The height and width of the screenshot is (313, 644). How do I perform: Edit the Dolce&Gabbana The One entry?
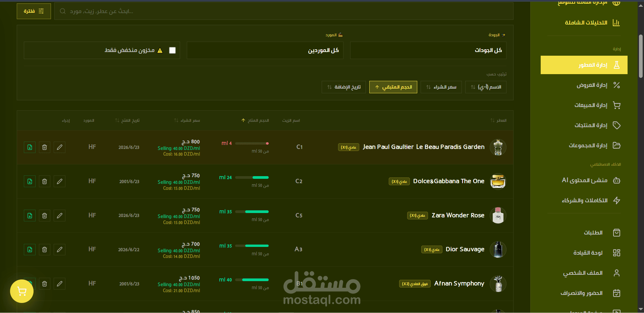60,181
